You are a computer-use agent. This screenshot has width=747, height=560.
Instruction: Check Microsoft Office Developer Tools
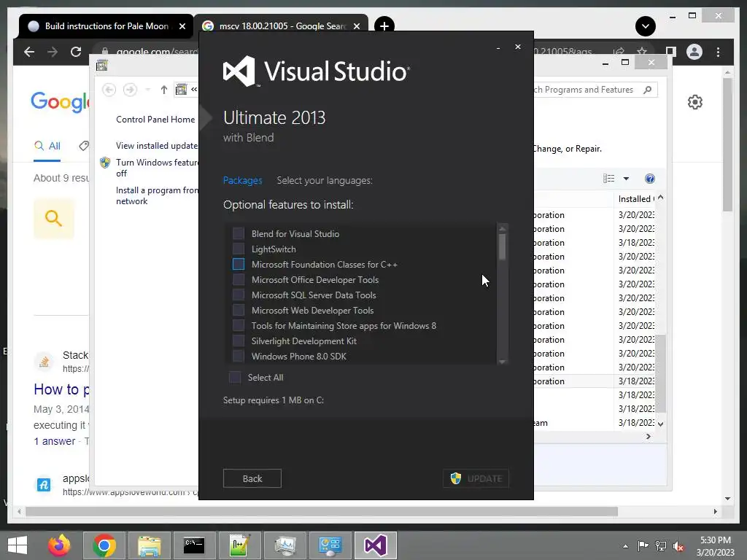tap(239, 279)
